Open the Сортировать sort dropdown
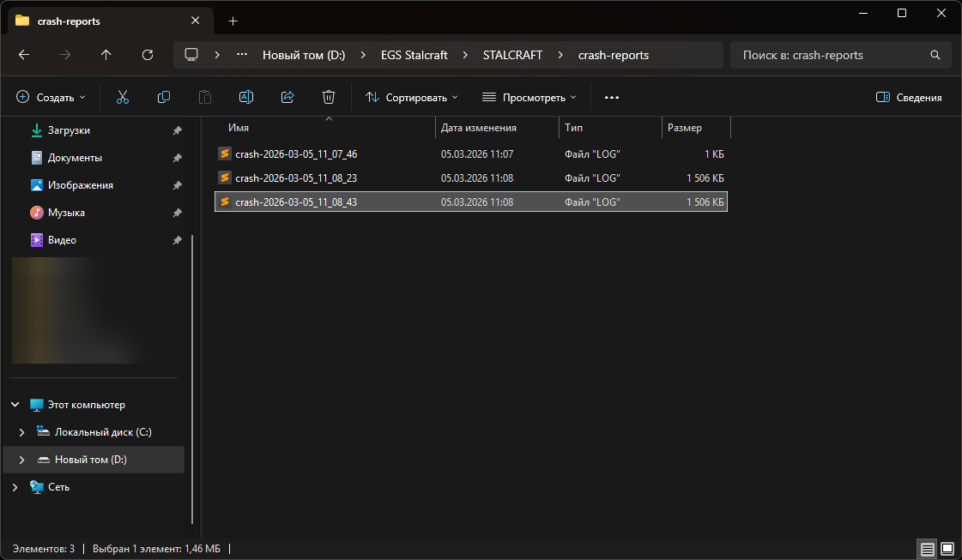The width and height of the screenshot is (962, 560). tap(412, 97)
